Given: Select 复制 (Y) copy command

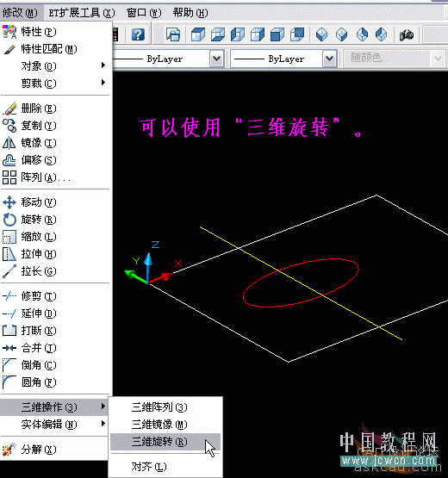Looking at the screenshot, I should click(x=56, y=126).
